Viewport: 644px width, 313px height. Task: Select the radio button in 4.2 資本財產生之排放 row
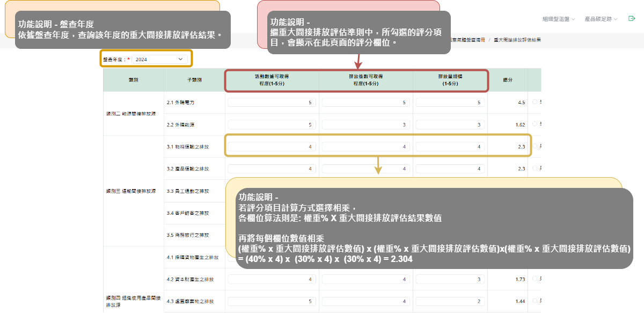pyautogui.click(x=535, y=279)
